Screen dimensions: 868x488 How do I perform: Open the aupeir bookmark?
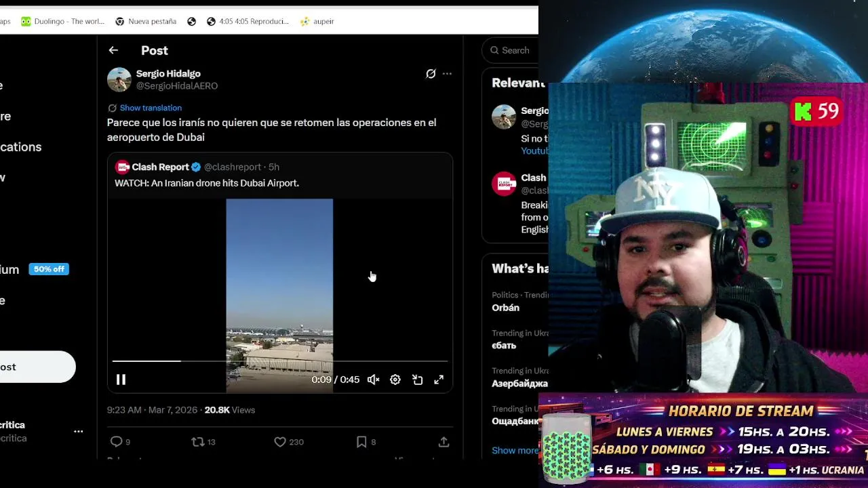coord(317,21)
